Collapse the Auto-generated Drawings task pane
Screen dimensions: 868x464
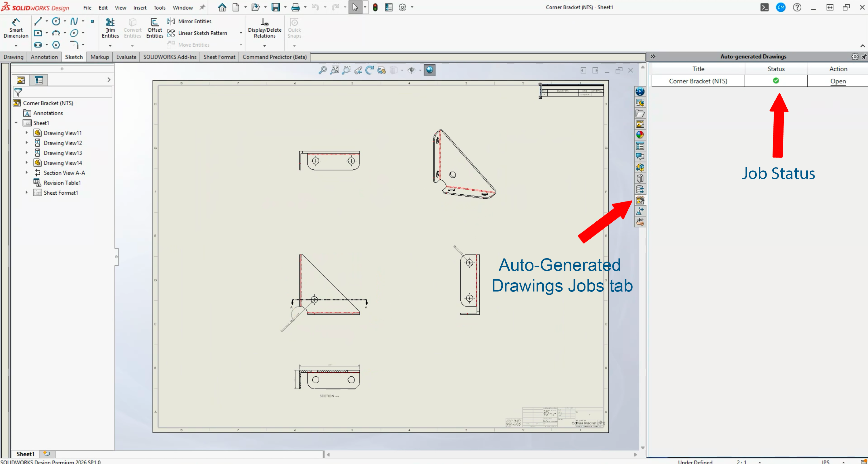[653, 57]
